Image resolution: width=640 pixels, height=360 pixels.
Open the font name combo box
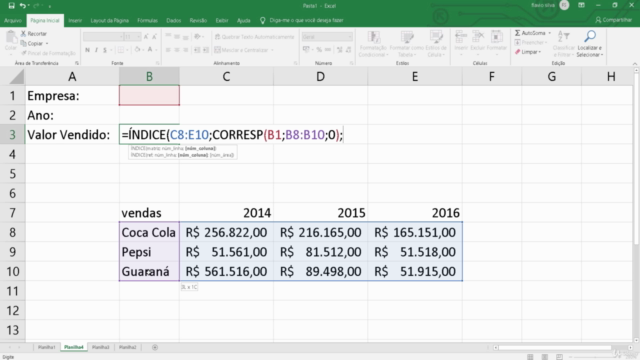[103, 37]
